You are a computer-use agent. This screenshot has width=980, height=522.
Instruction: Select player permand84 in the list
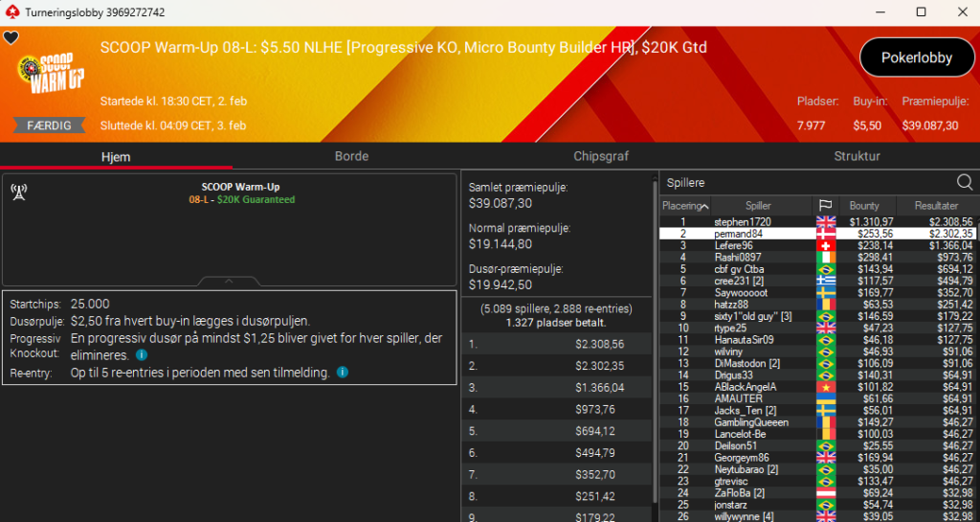click(x=738, y=234)
